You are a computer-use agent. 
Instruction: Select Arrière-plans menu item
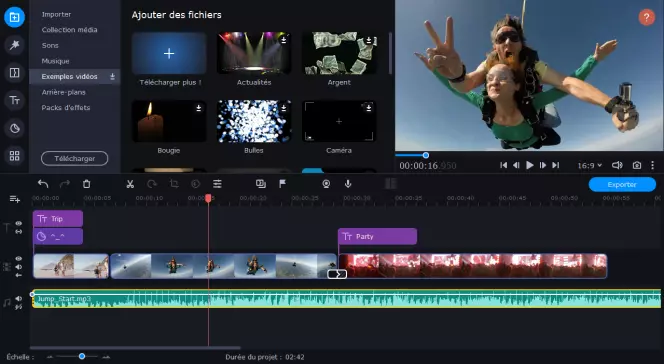tap(64, 92)
